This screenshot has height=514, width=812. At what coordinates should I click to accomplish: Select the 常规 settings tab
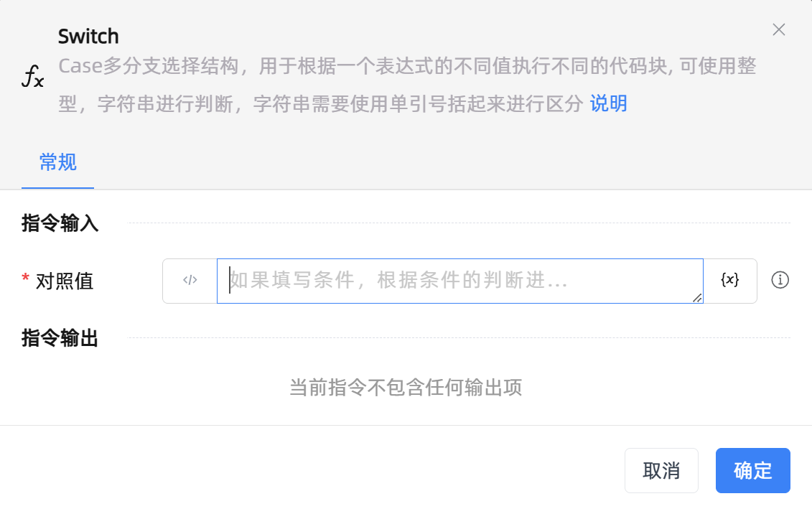click(57, 163)
